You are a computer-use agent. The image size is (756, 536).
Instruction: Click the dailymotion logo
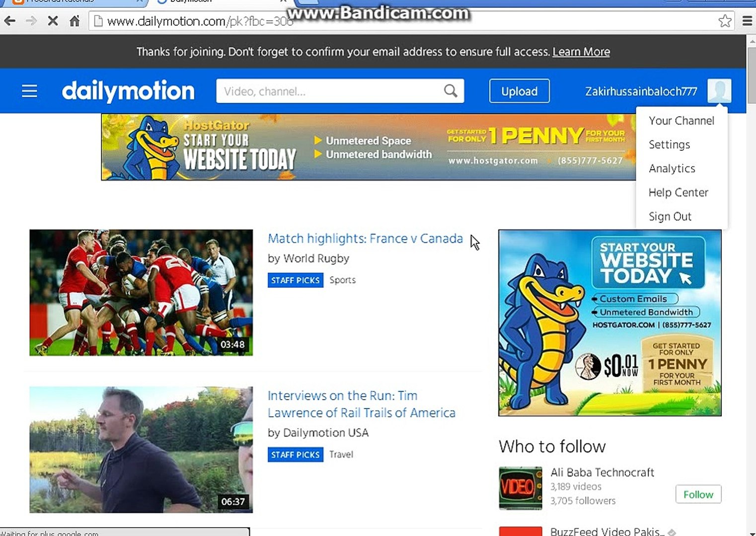coord(128,91)
